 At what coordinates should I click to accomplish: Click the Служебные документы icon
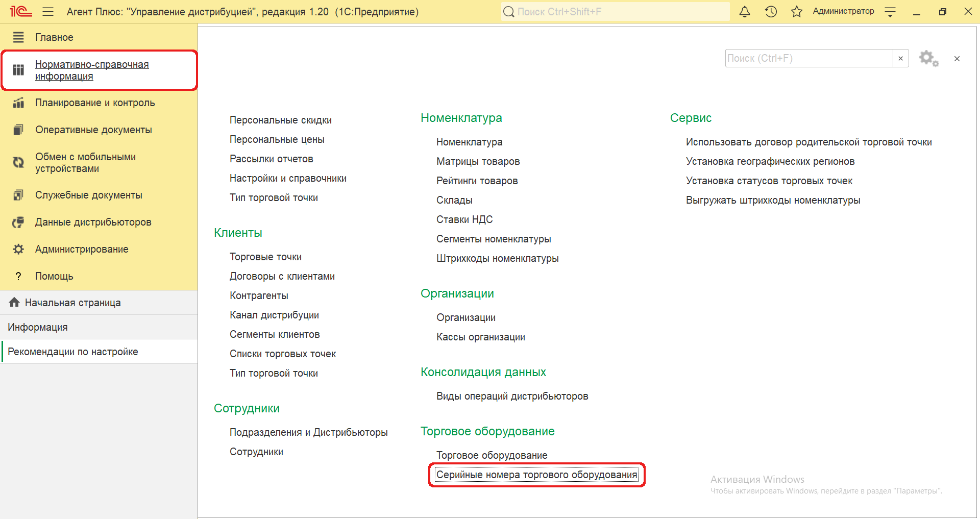18,195
